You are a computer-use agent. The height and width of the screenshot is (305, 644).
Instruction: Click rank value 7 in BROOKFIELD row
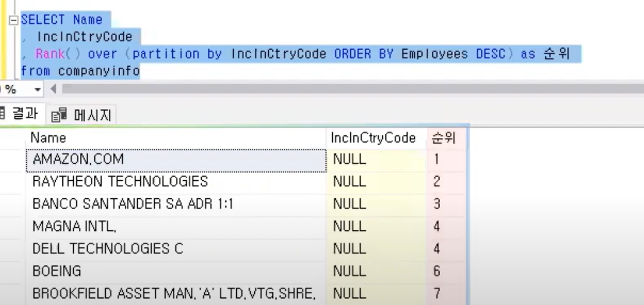point(446,294)
